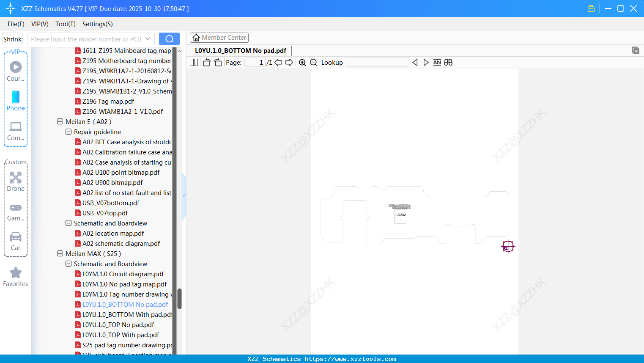Screen dimensions: 644x363
Task: Select the L0YU.1.0_BOTTOM No pad.pdf tab
Action: (x=240, y=50)
